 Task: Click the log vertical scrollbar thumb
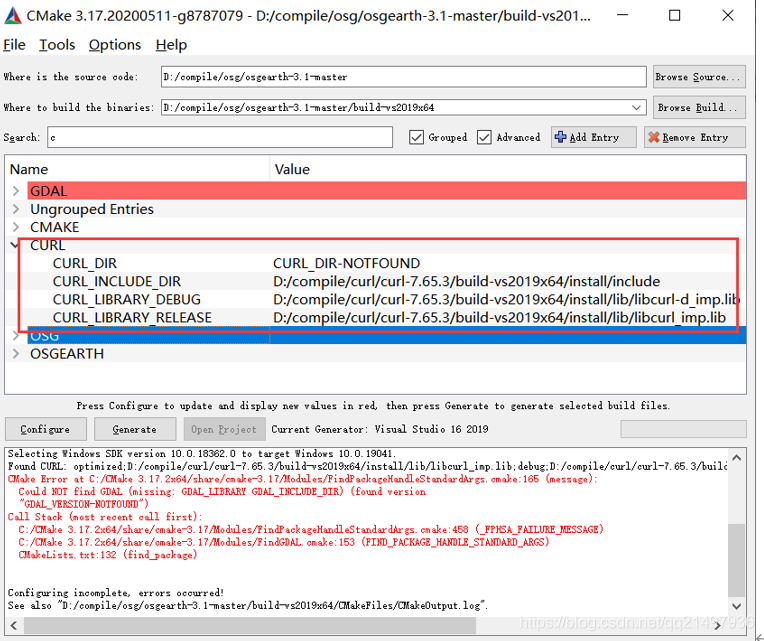pos(736,560)
